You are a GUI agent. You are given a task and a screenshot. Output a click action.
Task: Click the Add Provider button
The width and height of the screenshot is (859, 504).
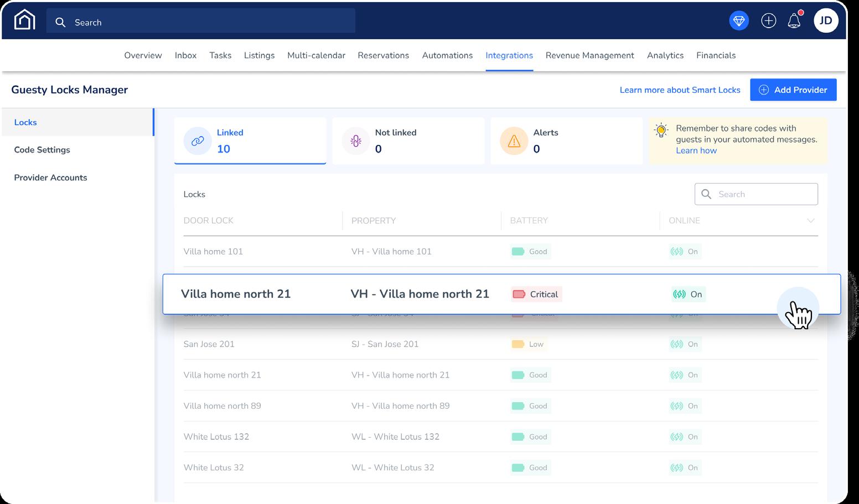coord(793,90)
